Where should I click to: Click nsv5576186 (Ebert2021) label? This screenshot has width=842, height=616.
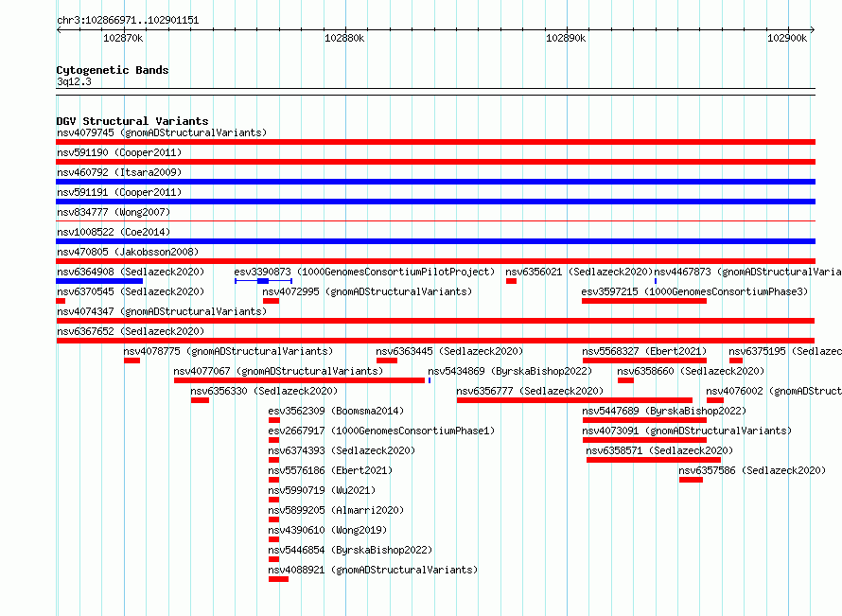tap(330, 470)
